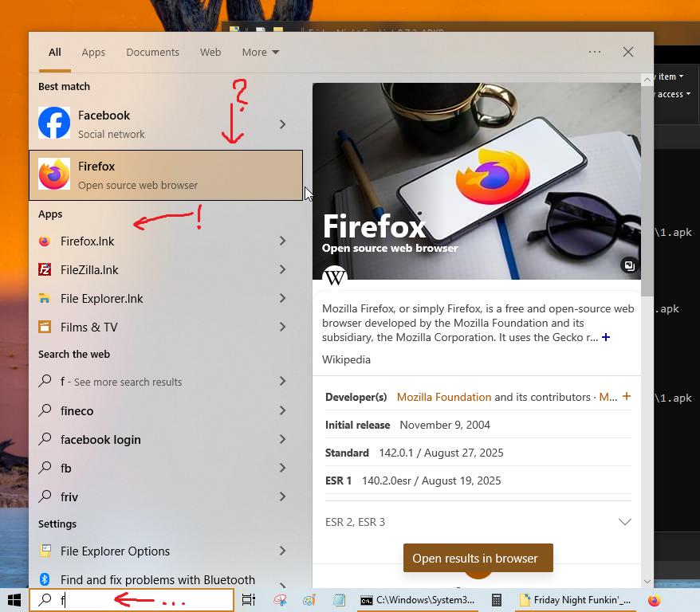Expand Facebook result details arrow
Image resolution: width=700 pixels, height=612 pixels.
282,124
